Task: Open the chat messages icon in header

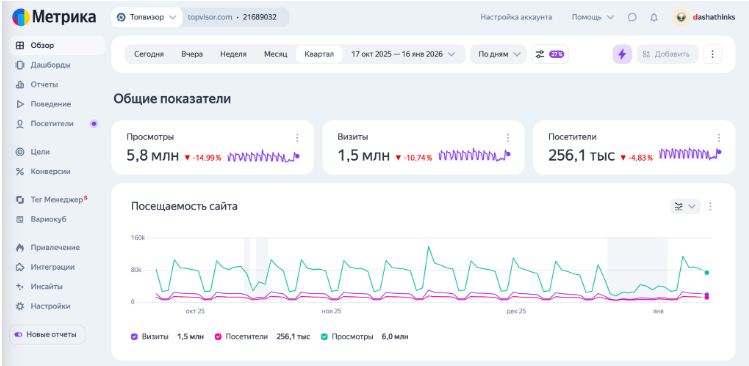Action: (632, 17)
